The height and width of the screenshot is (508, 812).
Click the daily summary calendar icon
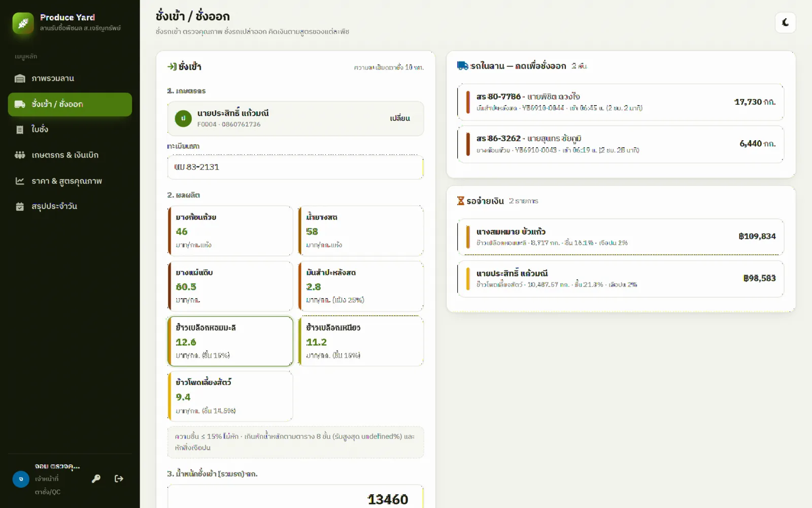[20, 206]
